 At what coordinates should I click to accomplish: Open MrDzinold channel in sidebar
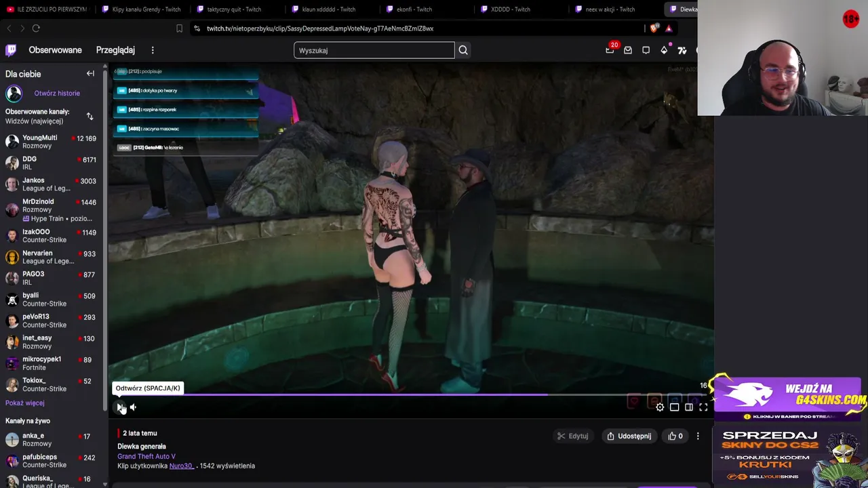pyautogui.click(x=51, y=209)
